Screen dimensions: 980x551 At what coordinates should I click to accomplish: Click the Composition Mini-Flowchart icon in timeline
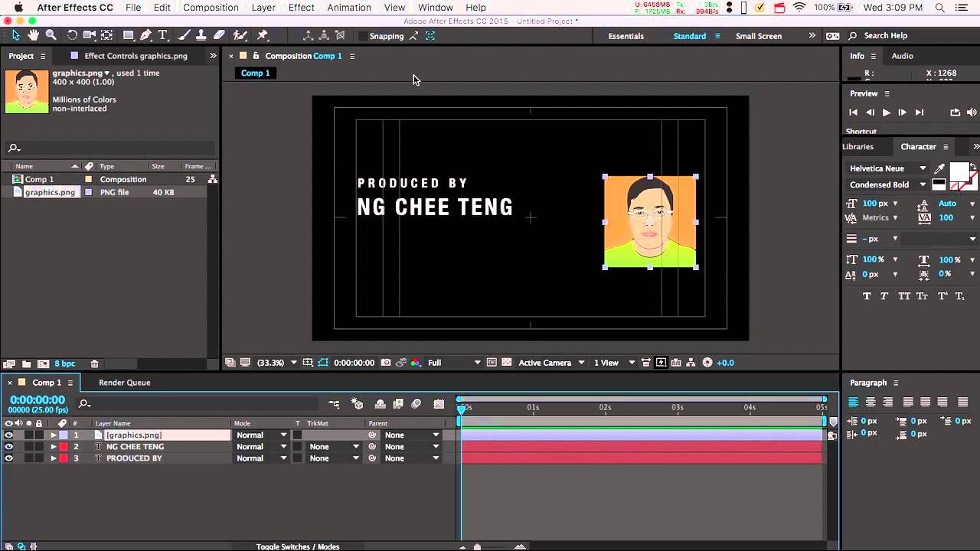(x=334, y=403)
